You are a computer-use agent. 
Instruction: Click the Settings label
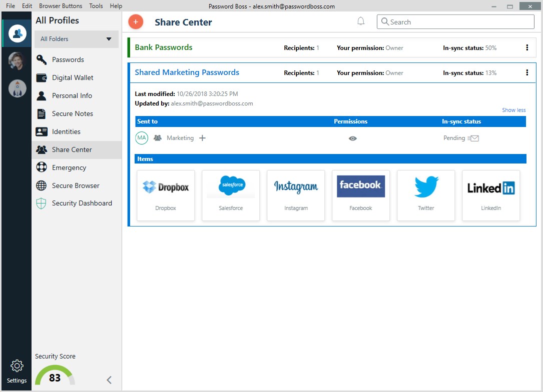tap(17, 380)
